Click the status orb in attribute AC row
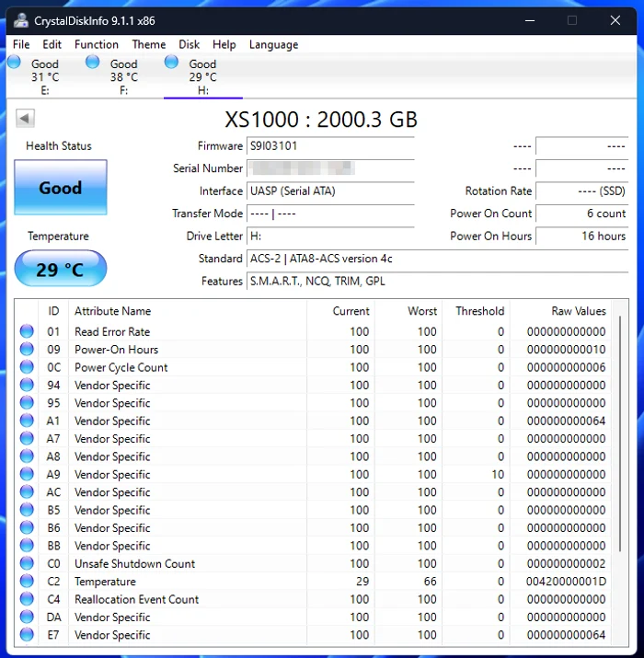The width and height of the screenshot is (644, 658). (27, 491)
